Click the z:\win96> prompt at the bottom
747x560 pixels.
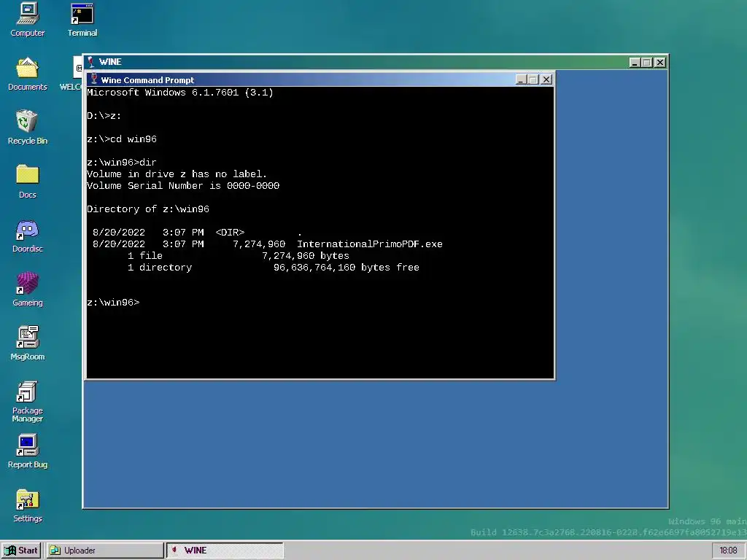click(x=113, y=303)
